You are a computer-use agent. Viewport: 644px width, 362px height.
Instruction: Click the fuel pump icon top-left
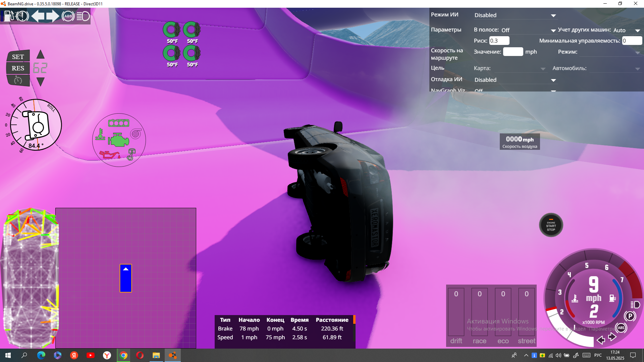point(8,16)
